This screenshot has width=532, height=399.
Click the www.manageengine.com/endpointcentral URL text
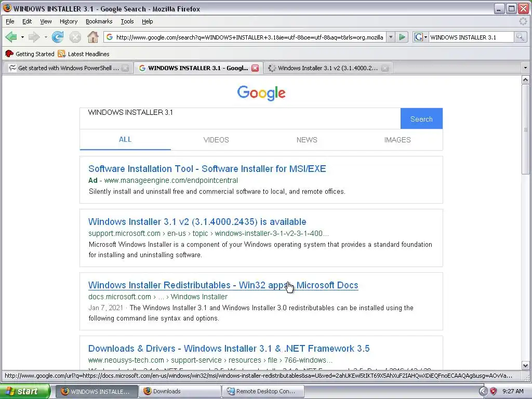coord(171,180)
